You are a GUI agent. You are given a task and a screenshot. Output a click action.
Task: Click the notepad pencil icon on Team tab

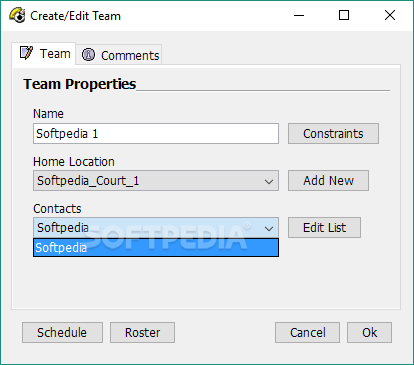point(26,53)
